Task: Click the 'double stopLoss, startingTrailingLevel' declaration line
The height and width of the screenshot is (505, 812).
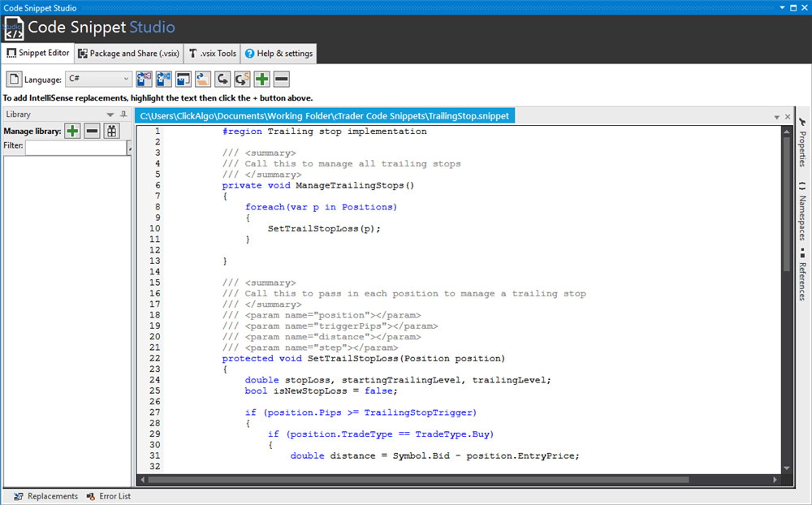Action: tap(398, 380)
